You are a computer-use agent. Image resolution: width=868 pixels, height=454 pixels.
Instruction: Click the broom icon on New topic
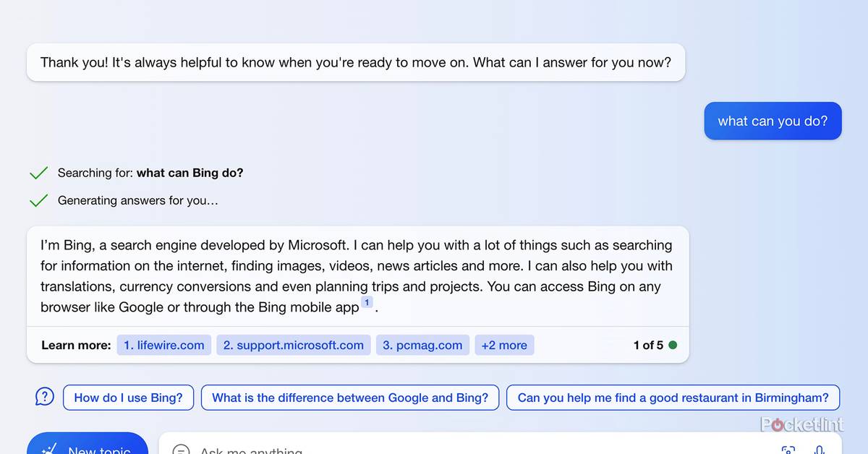pyautogui.click(x=50, y=449)
